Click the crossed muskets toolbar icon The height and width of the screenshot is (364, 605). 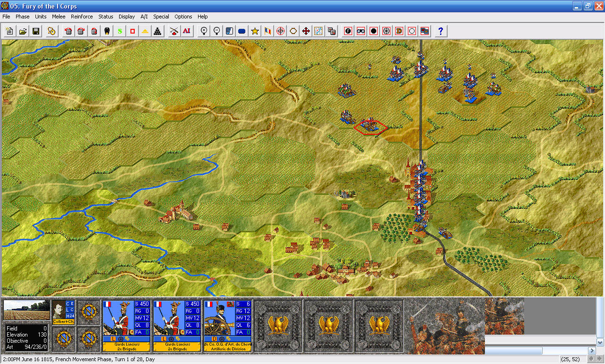[174, 31]
